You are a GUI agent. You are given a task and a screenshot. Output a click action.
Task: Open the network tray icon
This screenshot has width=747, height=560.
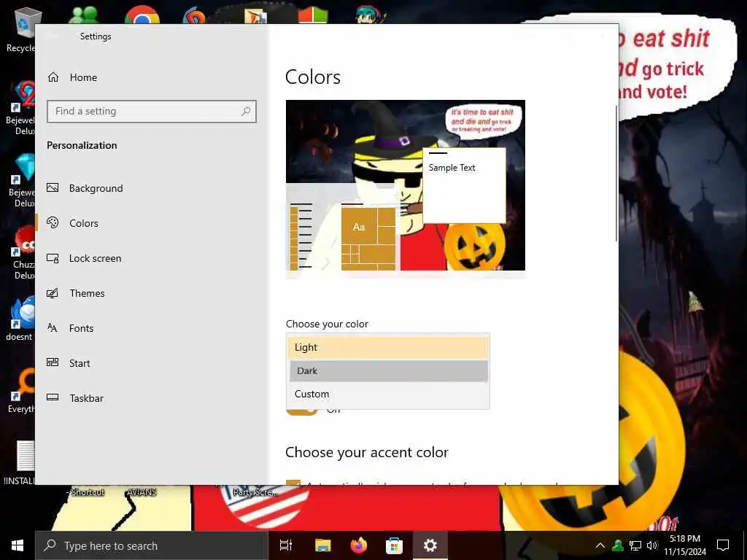tap(635, 545)
